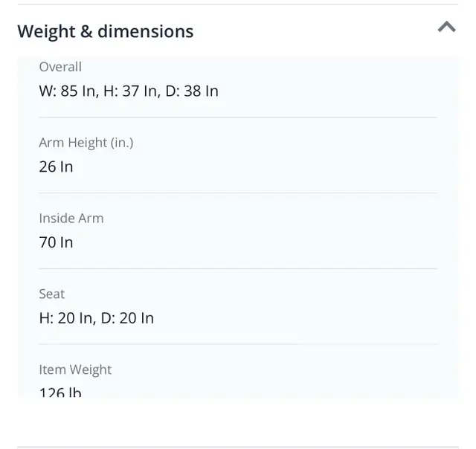Screen dimensions: 476x449
Task: Click the divider below Arm Height row
Action: [x=238, y=193]
